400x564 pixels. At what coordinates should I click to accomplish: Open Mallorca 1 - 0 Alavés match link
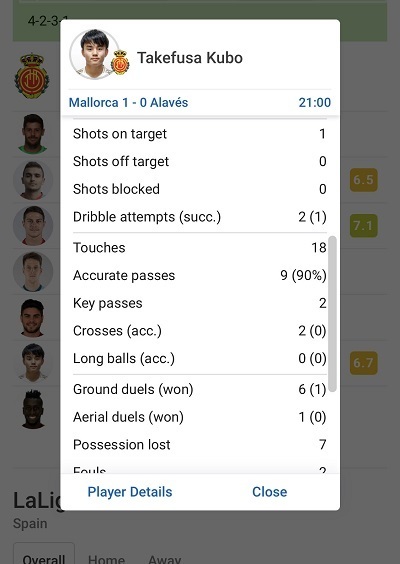tap(128, 103)
